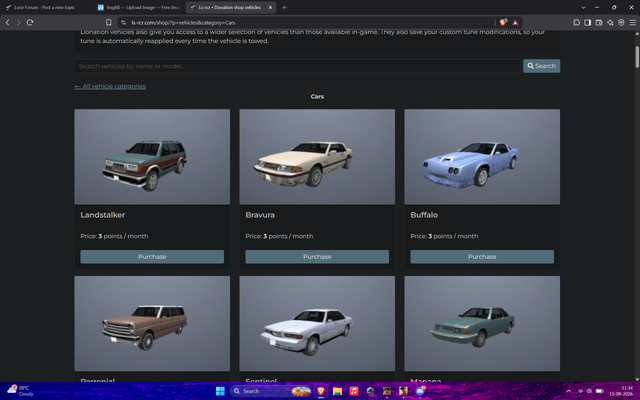This screenshot has width=640, height=400.
Task: Switch to ImgBB Upload Image tab
Action: 139,7
